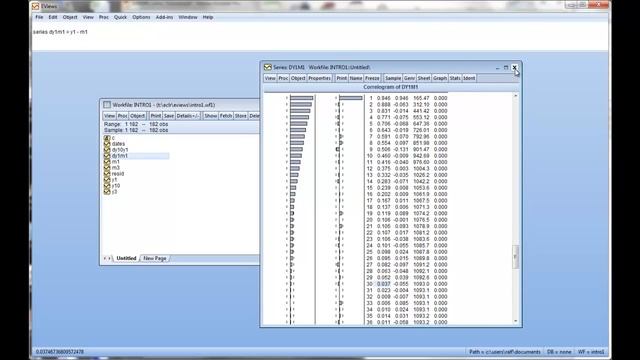The width and height of the screenshot is (640, 360).
Task: Click correlogram scrollbar up arrow
Action: pyautogui.click(x=516, y=96)
